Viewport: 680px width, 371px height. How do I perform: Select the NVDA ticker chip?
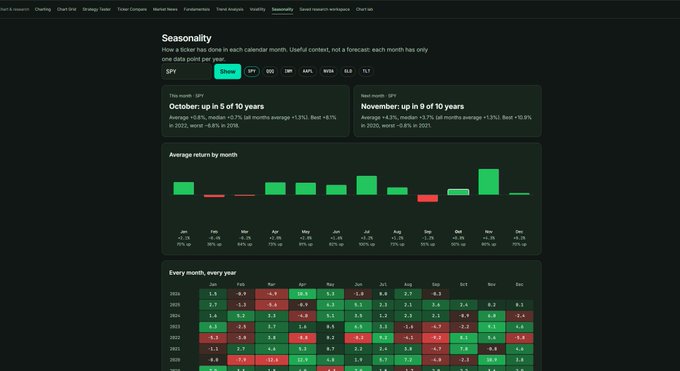[x=329, y=71]
